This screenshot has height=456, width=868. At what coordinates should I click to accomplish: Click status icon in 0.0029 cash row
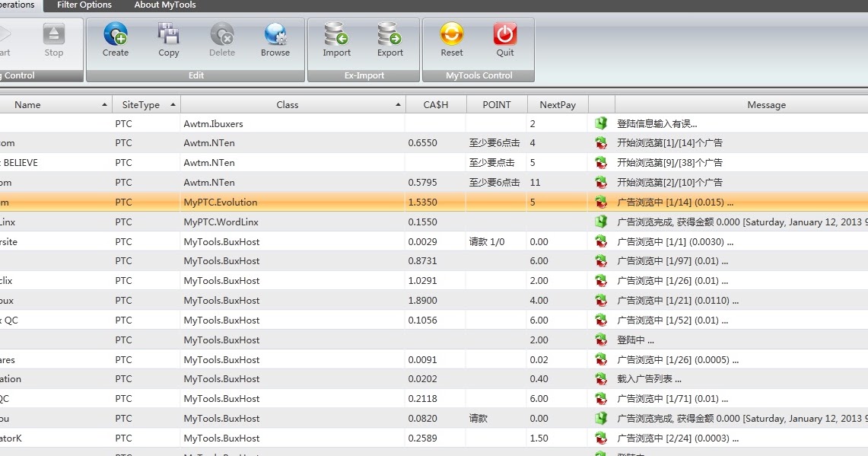tap(601, 241)
